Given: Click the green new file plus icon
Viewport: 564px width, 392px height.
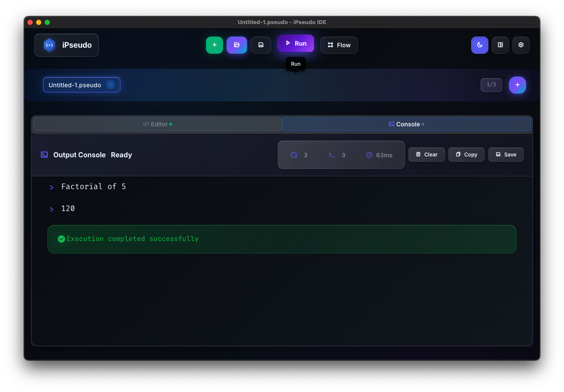Looking at the screenshot, I should coord(215,45).
